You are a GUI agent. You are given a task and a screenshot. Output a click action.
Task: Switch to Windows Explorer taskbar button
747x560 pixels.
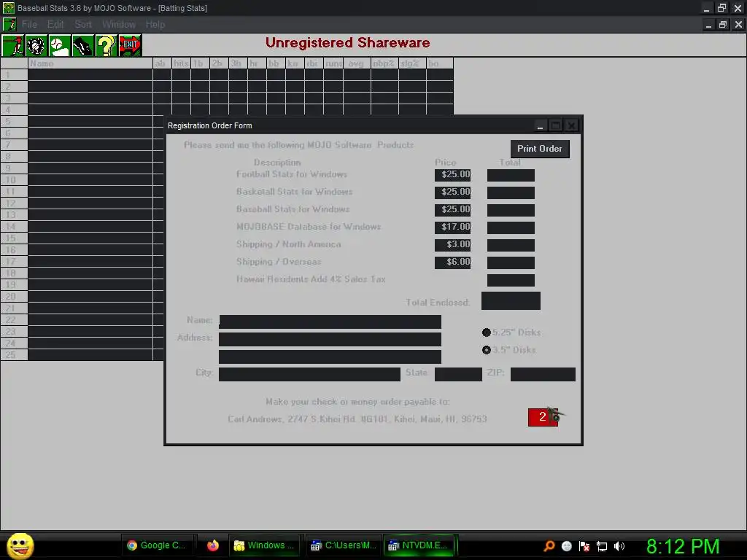coord(264,545)
